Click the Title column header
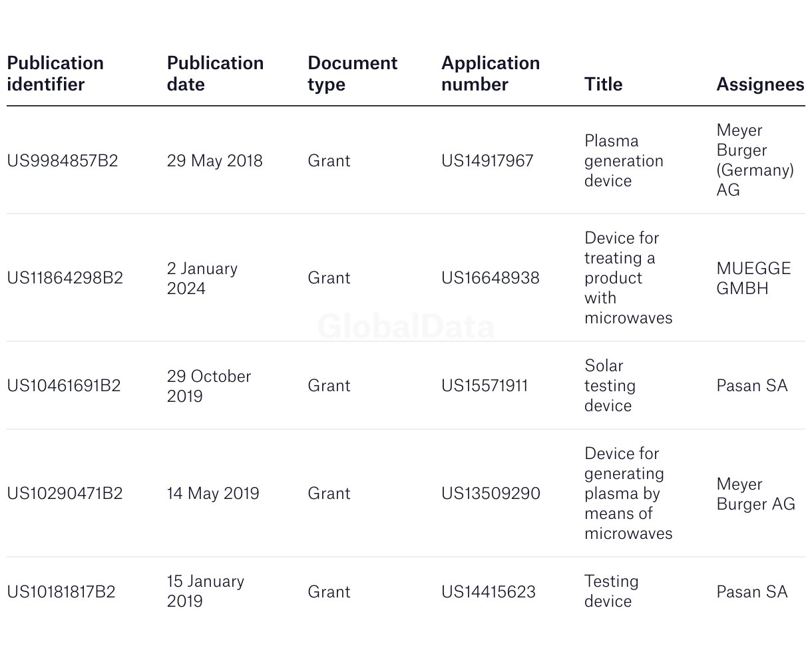This screenshot has width=812, height=652. (603, 84)
